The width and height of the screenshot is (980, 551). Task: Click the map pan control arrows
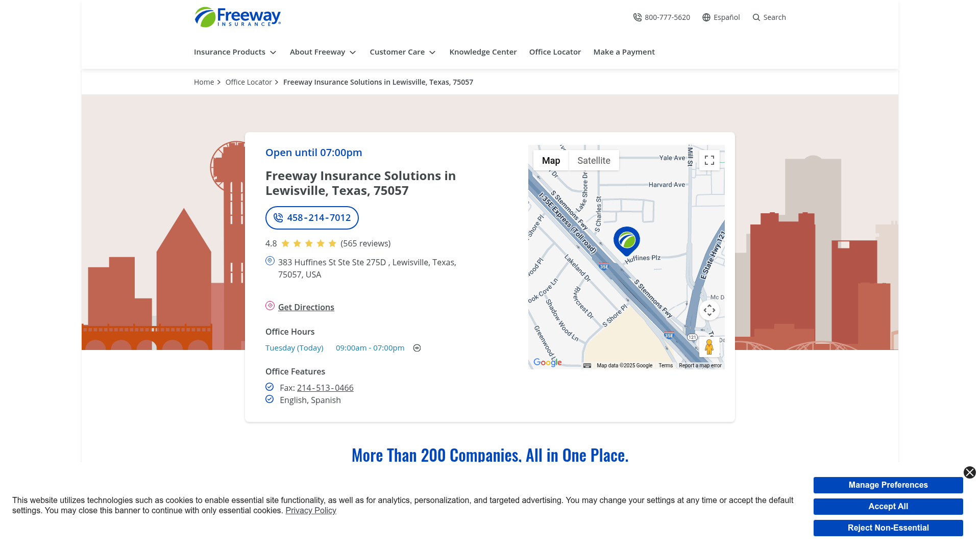(709, 310)
